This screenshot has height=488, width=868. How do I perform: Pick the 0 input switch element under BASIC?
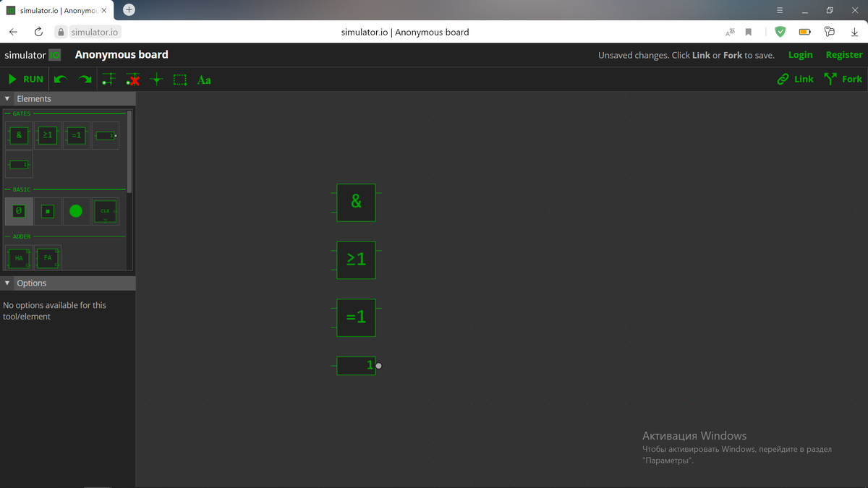(x=19, y=211)
